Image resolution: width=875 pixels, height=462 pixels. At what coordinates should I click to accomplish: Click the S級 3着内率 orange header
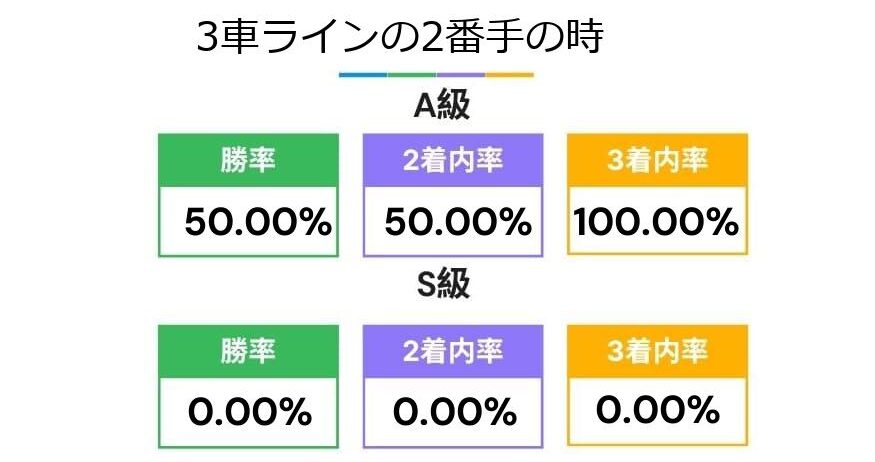coord(657,352)
